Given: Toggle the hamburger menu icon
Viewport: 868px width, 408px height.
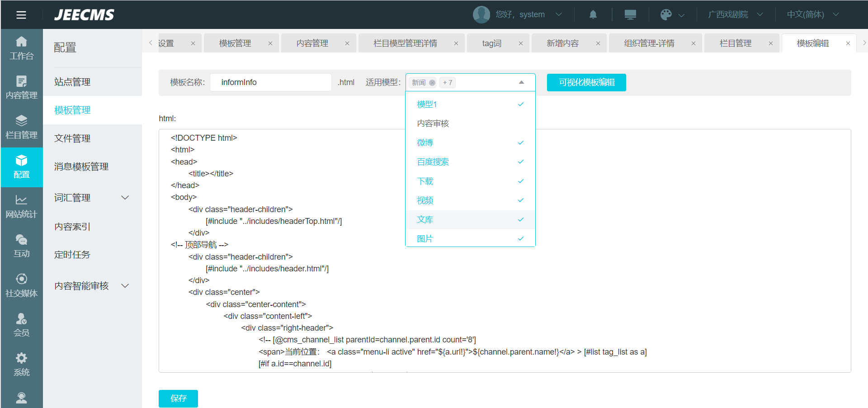Looking at the screenshot, I should click(x=21, y=15).
